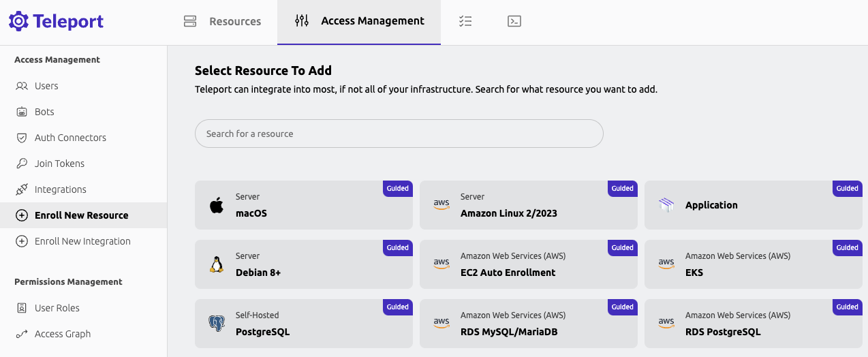Choose the RDS PostgreSQL card
Screen dimensions: 868x357
[754, 324]
